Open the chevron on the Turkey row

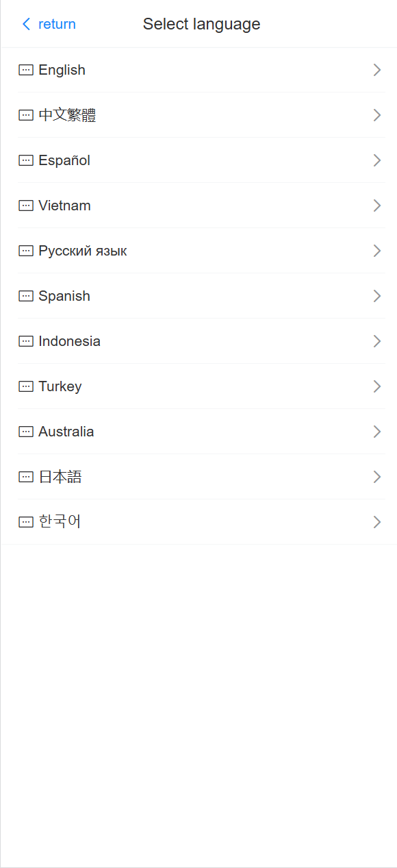376,386
